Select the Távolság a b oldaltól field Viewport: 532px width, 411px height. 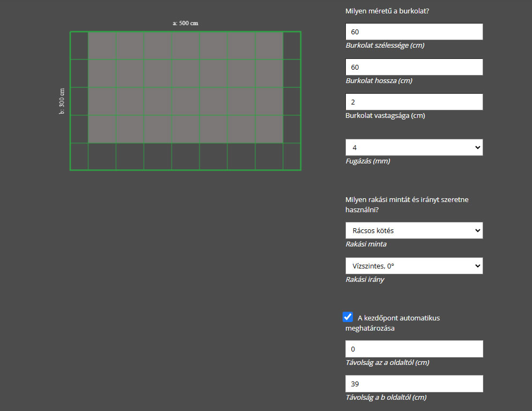414,384
